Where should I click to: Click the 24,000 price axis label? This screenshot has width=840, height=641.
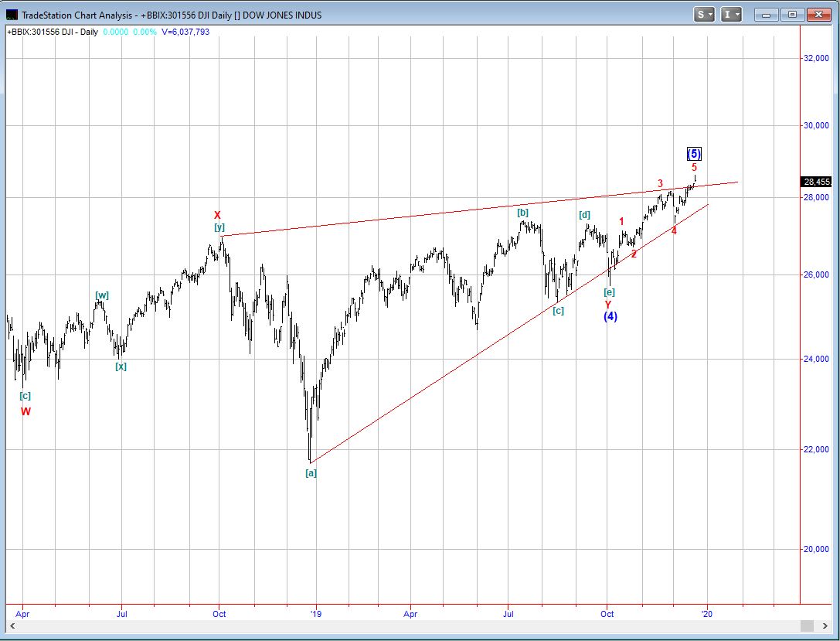(x=816, y=359)
